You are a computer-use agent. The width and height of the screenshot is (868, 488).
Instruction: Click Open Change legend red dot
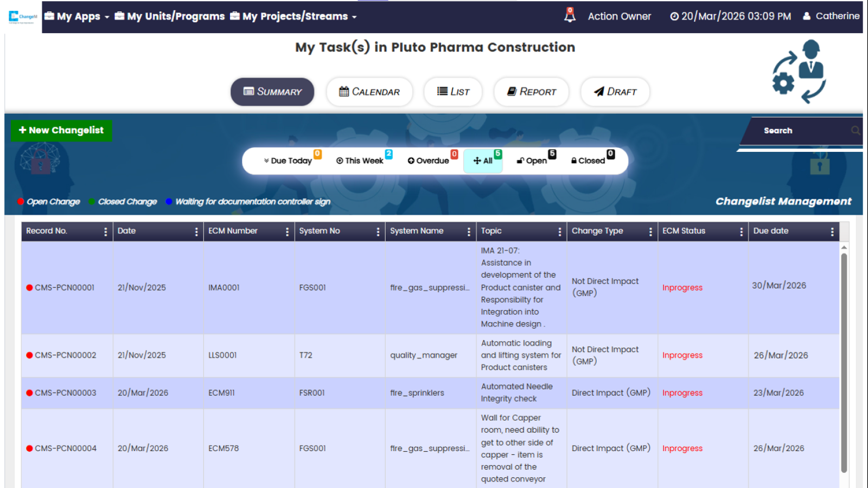(21, 202)
